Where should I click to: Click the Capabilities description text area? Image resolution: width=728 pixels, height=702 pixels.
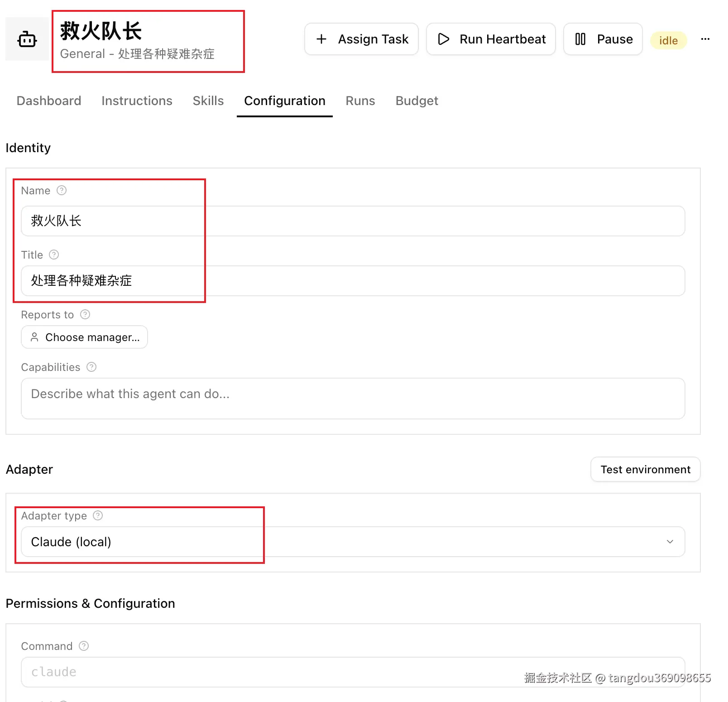coord(353,399)
